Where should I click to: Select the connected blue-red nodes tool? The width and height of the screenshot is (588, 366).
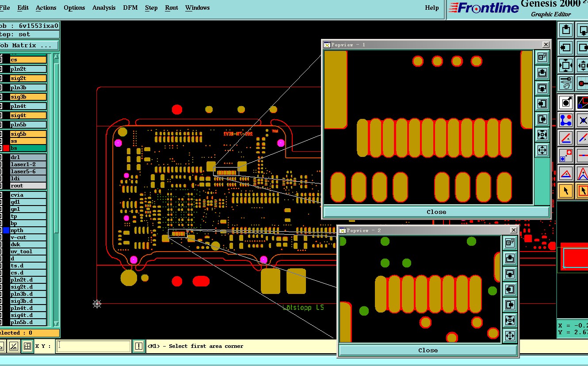[x=566, y=120]
